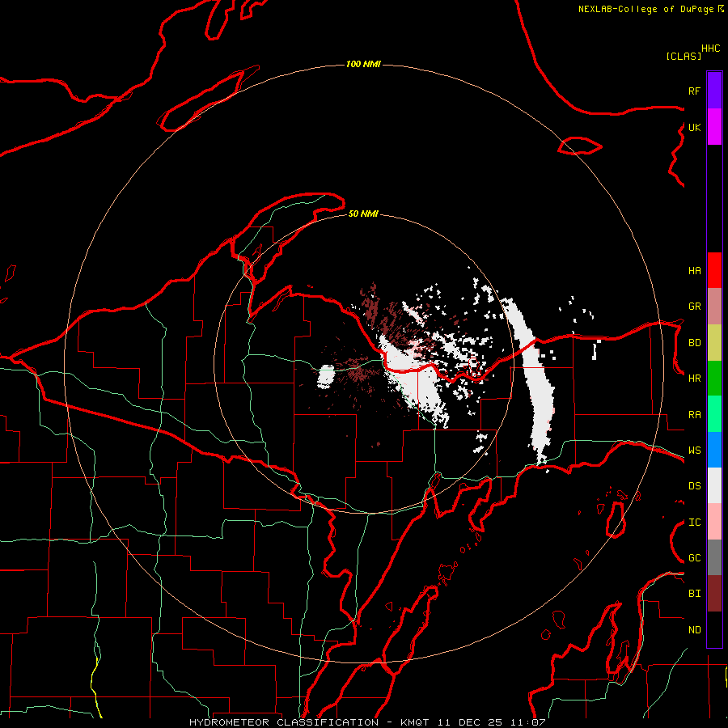Click the ND black legend block
This screenshot has width=728, height=728.
714,629
